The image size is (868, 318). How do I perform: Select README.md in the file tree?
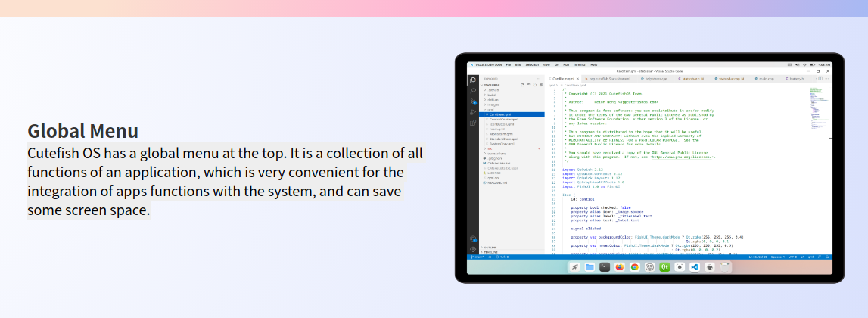[x=512, y=182]
